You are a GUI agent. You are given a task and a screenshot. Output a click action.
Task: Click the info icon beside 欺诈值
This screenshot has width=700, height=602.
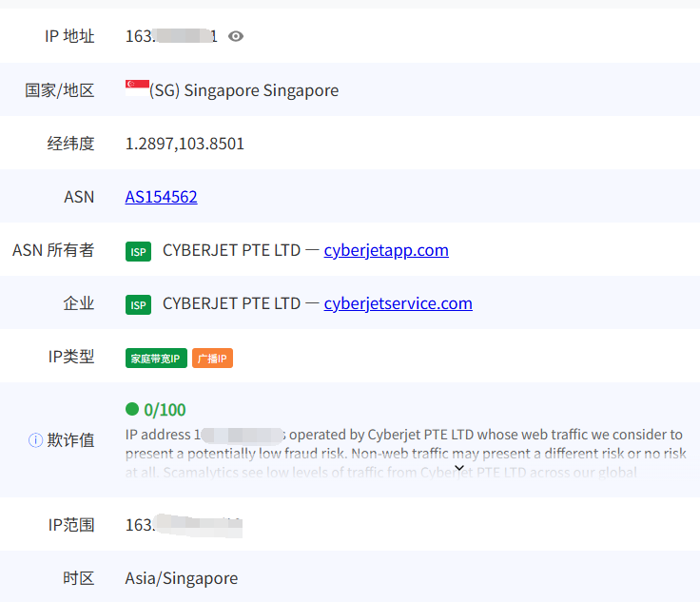(x=35, y=440)
